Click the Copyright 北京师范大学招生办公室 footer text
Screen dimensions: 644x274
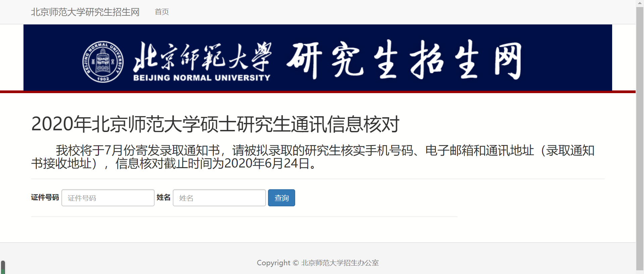point(318,263)
